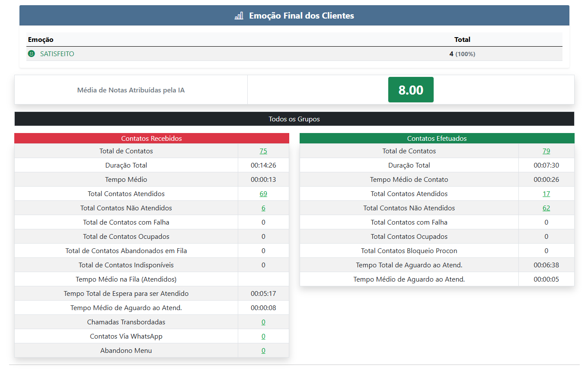Click the green smiley face icon
588x371 pixels.
click(31, 54)
